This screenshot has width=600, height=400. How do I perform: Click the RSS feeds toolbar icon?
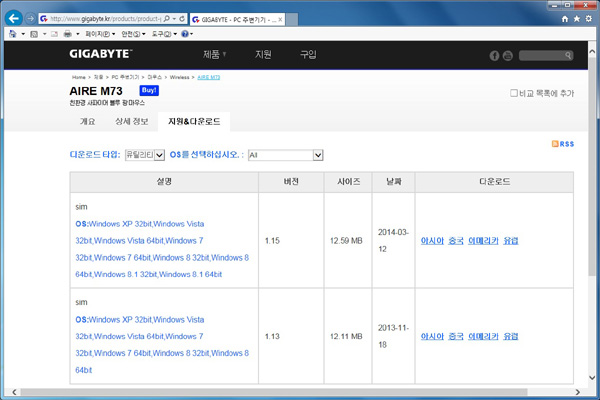point(34,34)
